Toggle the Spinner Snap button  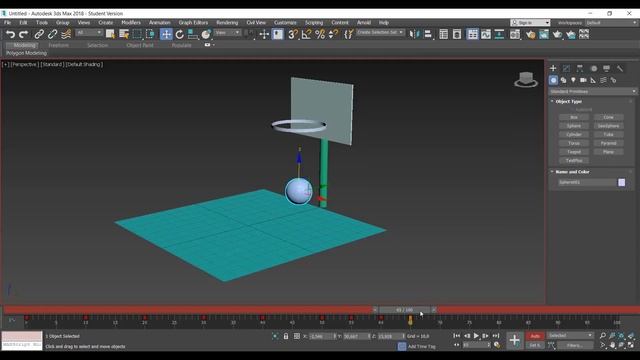[333, 34]
